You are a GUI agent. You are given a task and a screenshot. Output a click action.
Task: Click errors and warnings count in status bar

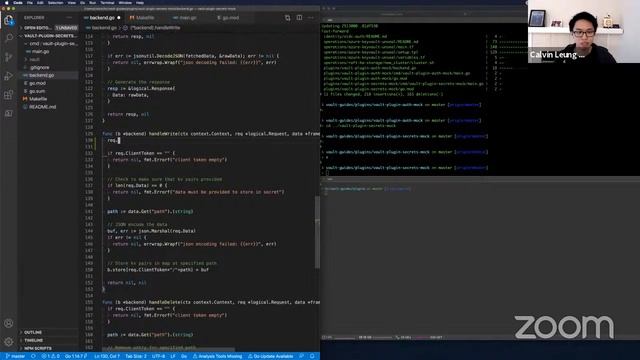tap(50, 356)
